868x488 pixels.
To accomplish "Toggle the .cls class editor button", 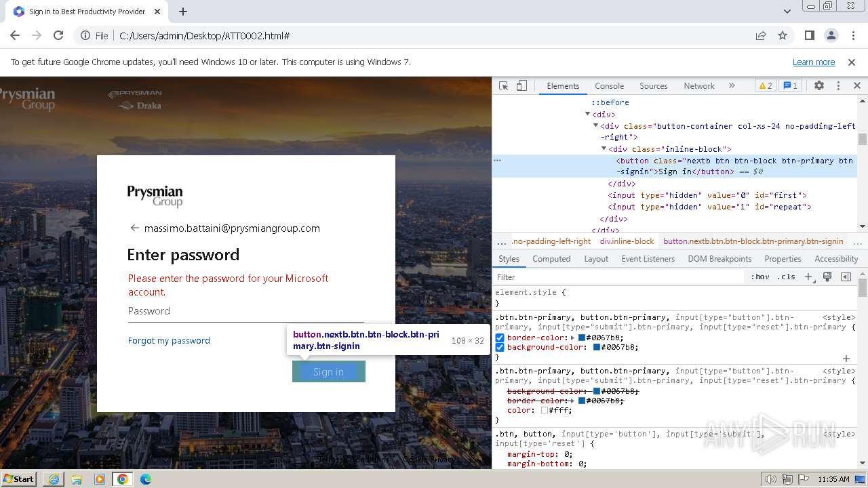I will coord(787,277).
